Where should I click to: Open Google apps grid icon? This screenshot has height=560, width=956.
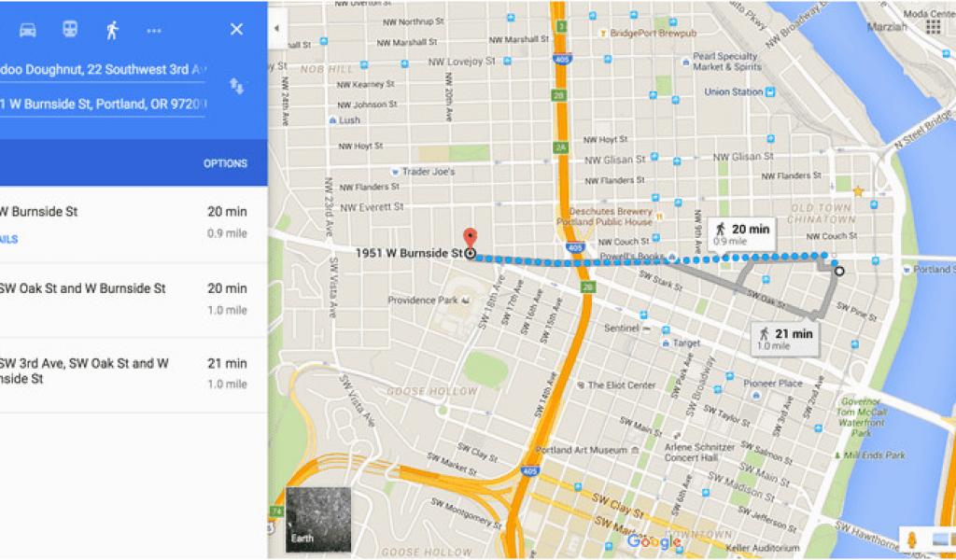[933, 27]
